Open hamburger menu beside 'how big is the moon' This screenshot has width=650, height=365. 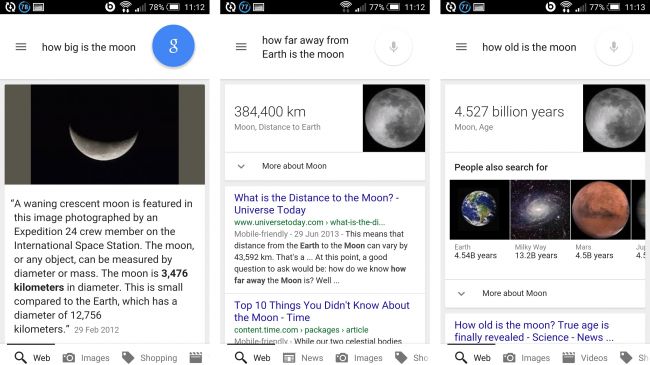tap(21, 47)
